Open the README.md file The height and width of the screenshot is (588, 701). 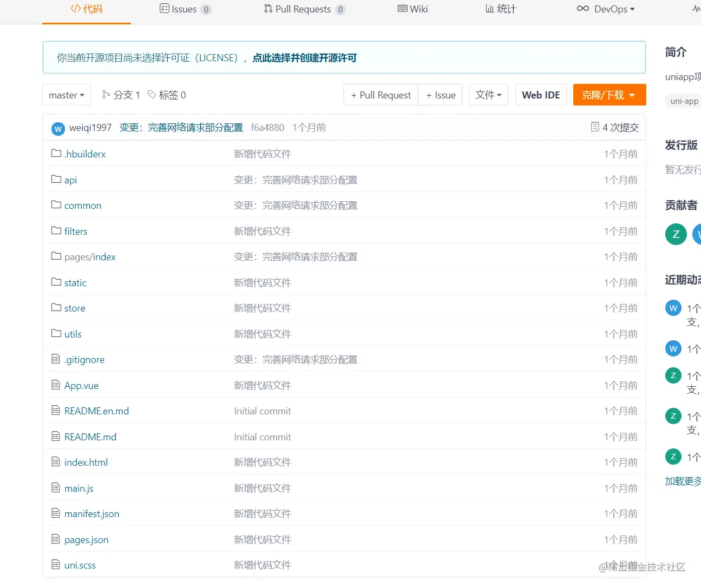tap(90, 437)
